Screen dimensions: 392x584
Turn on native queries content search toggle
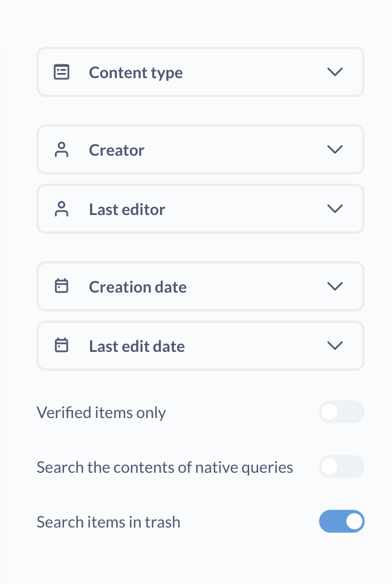point(341,467)
